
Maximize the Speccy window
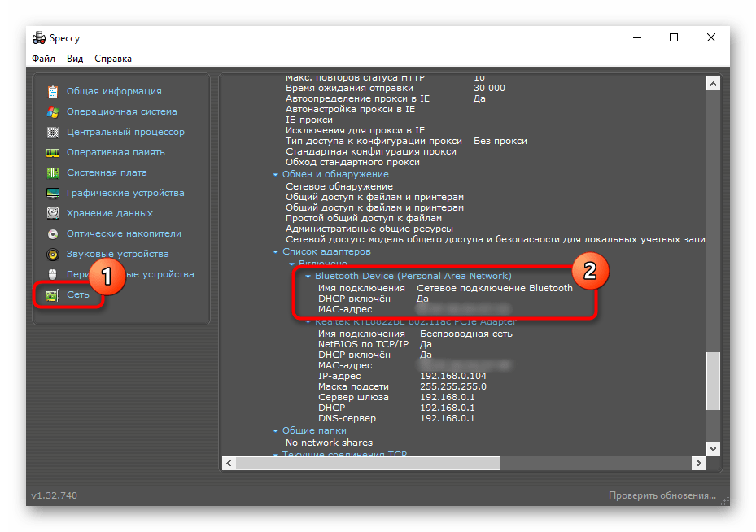click(674, 37)
